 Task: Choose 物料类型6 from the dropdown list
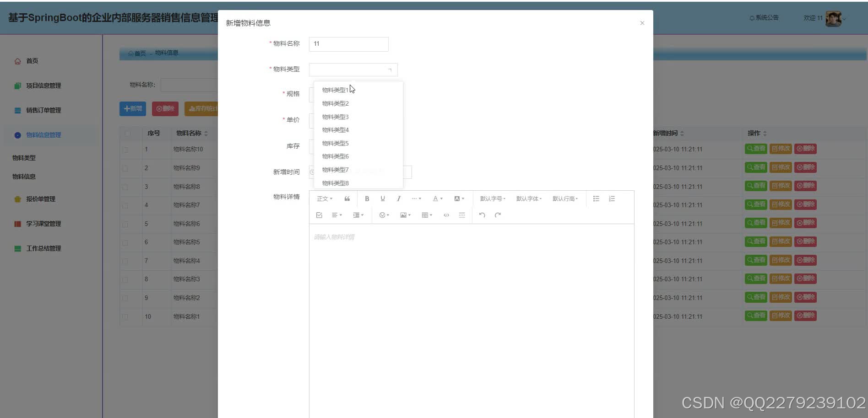coord(358,156)
